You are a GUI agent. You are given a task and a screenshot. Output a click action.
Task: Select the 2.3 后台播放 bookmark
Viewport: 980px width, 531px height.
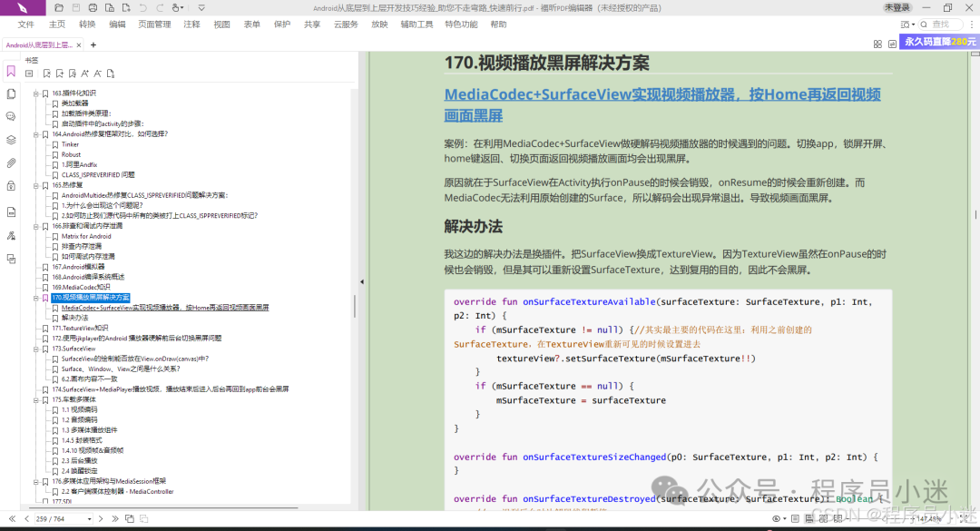pyautogui.click(x=79, y=460)
